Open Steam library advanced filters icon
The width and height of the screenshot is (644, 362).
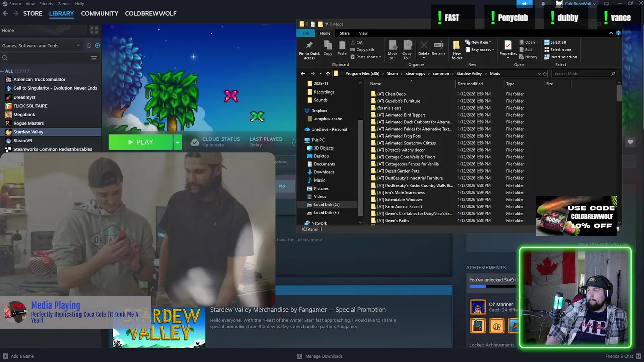point(94,58)
